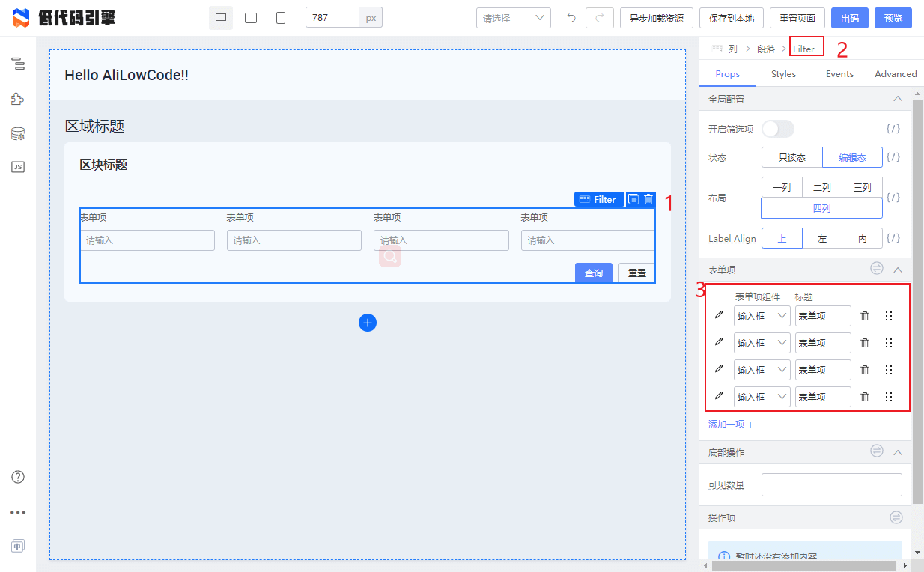
Task: Click the 预览 preview button
Action: click(893, 18)
